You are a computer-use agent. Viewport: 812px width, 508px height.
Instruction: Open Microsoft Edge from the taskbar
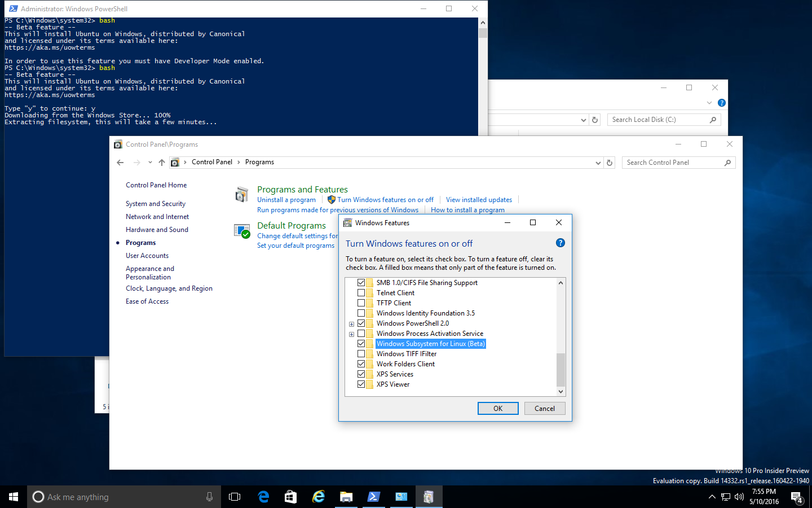point(263,497)
